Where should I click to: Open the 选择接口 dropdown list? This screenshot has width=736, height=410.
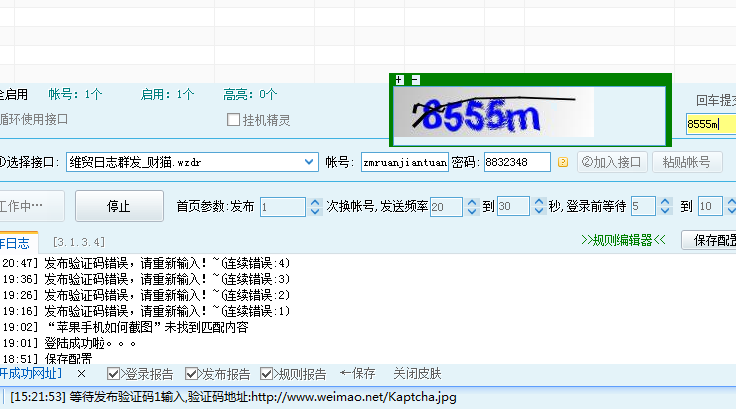tap(308, 162)
